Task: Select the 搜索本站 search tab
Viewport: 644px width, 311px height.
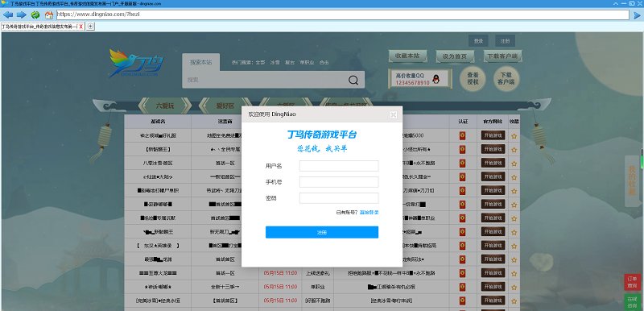Action: coord(200,63)
